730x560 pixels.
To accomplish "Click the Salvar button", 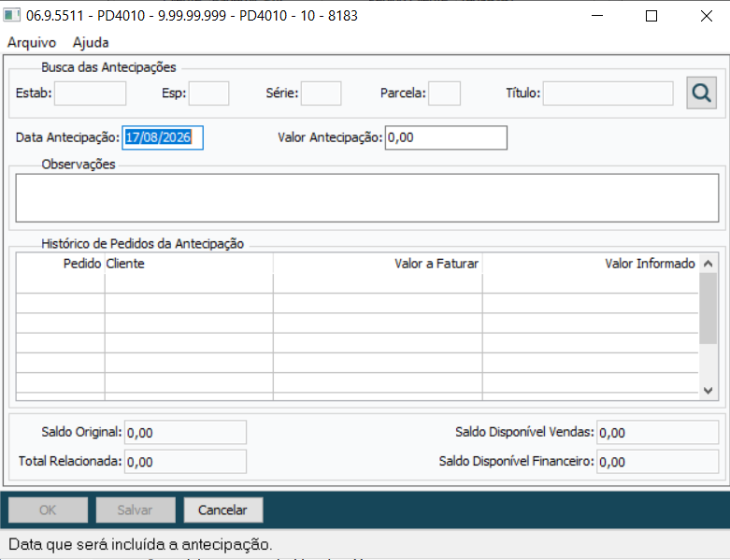I will [x=136, y=510].
